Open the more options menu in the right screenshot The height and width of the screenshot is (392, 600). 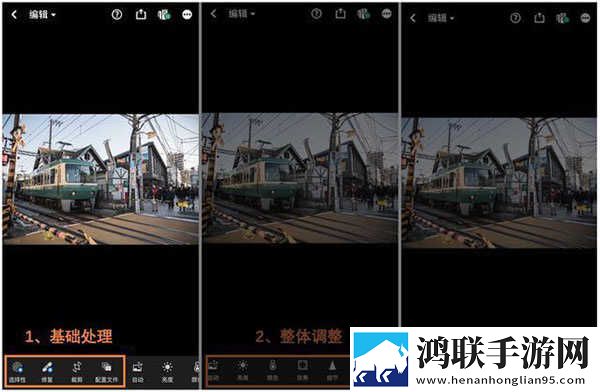pyautogui.click(x=585, y=18)
